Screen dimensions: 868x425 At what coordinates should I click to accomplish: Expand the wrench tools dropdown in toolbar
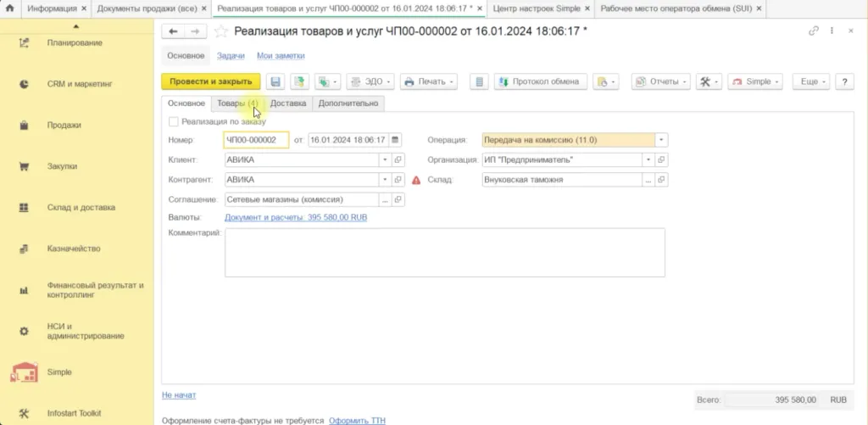coord(709,81)
